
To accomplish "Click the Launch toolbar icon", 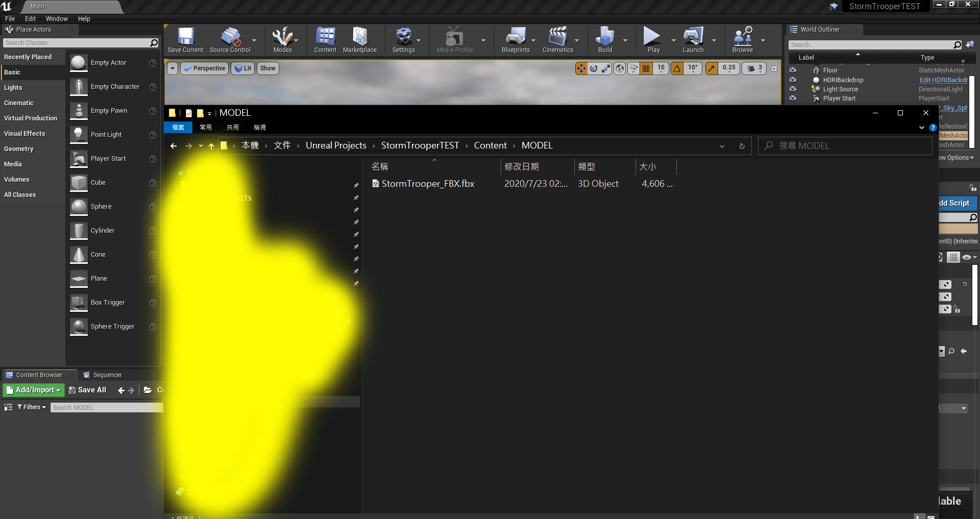I will (x=693, y=40).
